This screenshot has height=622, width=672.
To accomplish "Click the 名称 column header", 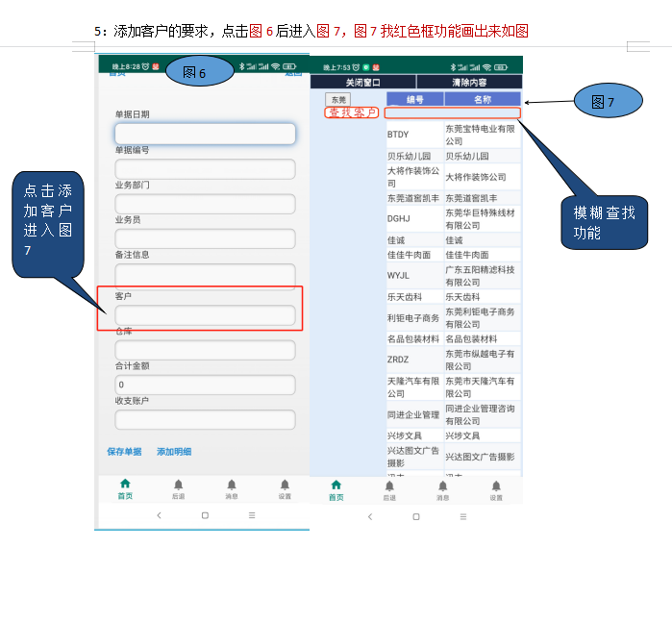I will [483, 99].
